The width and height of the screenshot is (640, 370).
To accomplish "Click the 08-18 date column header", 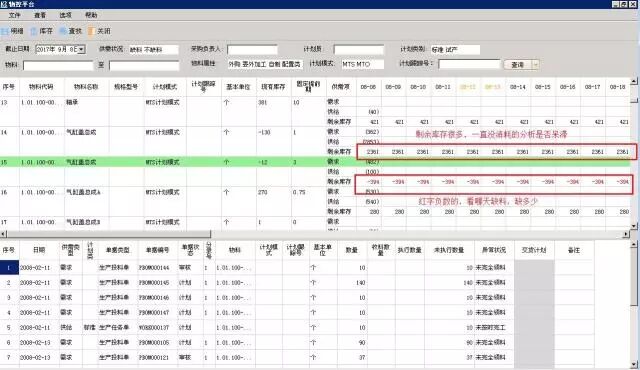I will (617, 87).
